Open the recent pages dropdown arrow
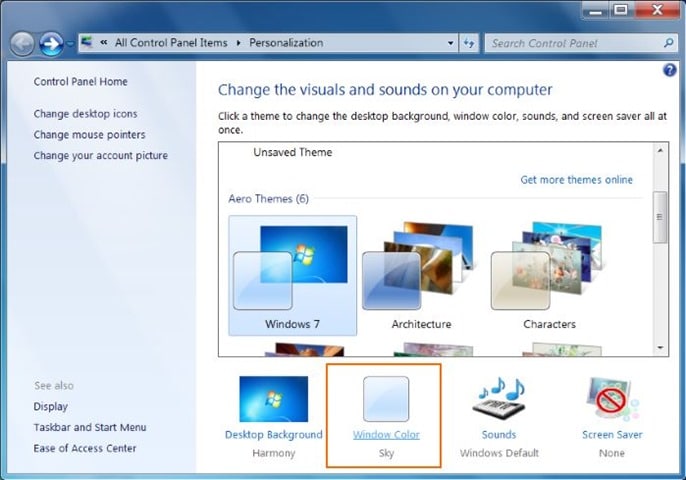The width and height of the screenshot is (686, 480). [x=70, y=44]
